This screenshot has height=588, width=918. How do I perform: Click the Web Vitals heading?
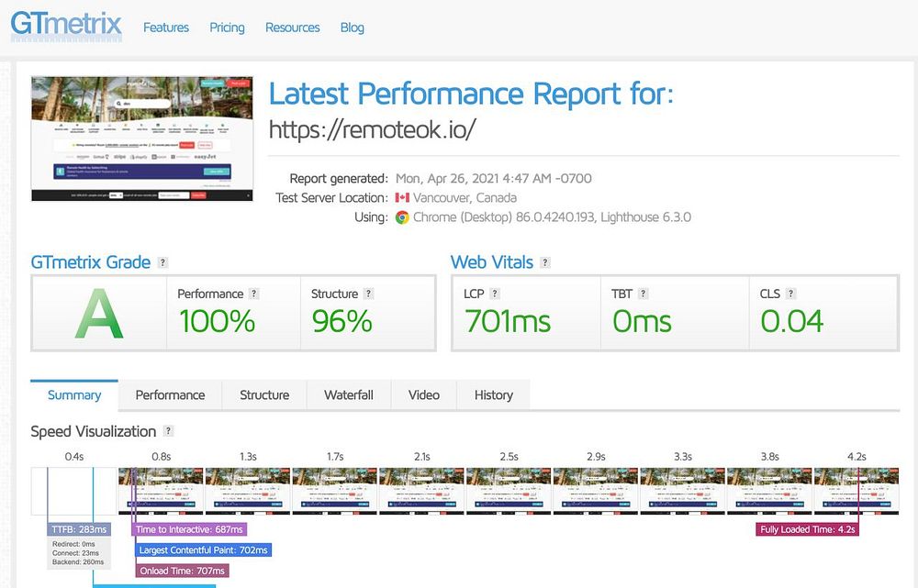(x=492, y=262)
